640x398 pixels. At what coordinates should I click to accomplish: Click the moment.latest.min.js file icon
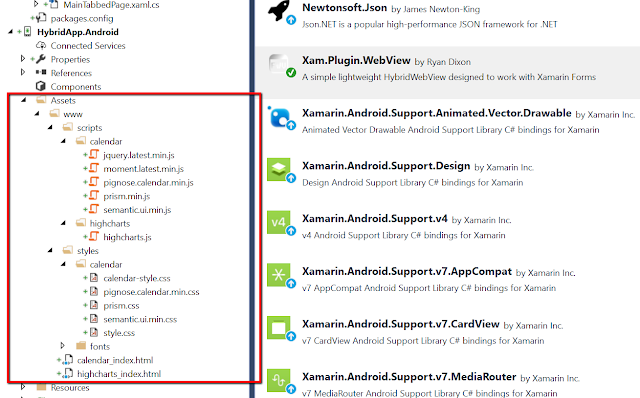94,168
